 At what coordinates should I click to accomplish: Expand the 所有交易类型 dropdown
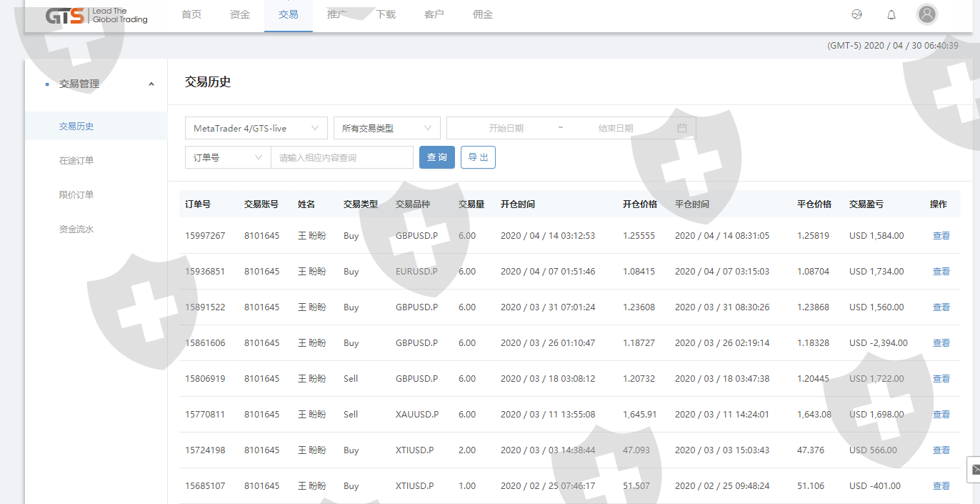(x=386, y=128)
